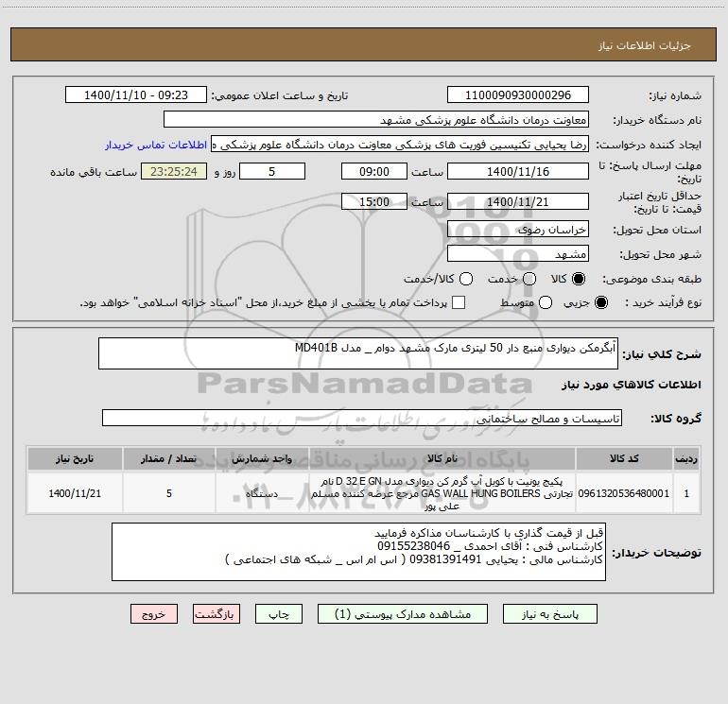This screenshot has height=704, width=728.
Task: Click the بازگشت back button
Action: coord(217,614)
